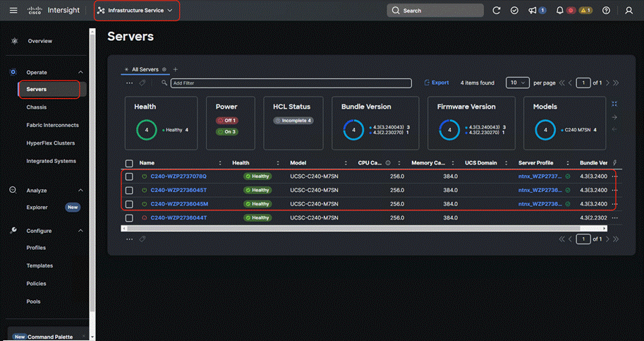Open the requests checkmark icon in header

[514, 11]
